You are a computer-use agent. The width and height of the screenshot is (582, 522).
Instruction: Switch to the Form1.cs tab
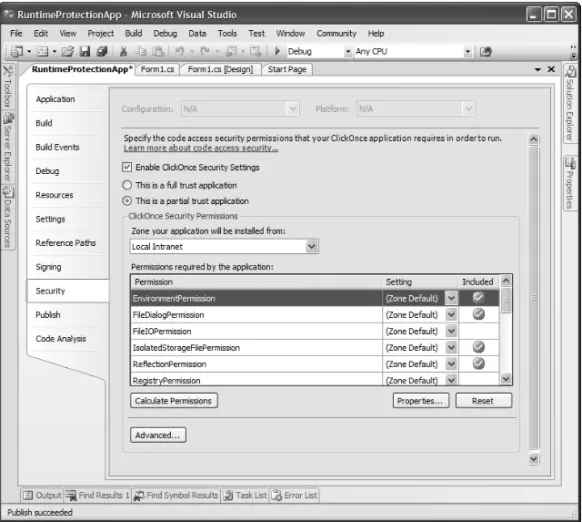coord(157,69)
